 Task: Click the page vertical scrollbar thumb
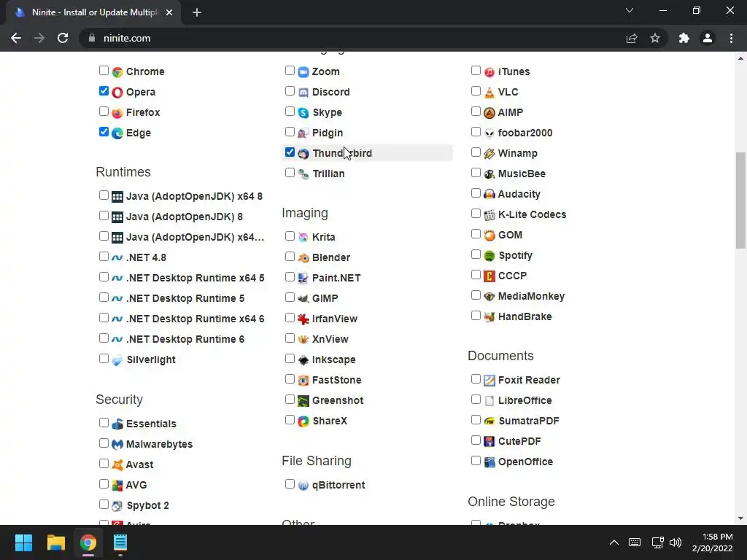pyautogui.click(x=740, y=200)
